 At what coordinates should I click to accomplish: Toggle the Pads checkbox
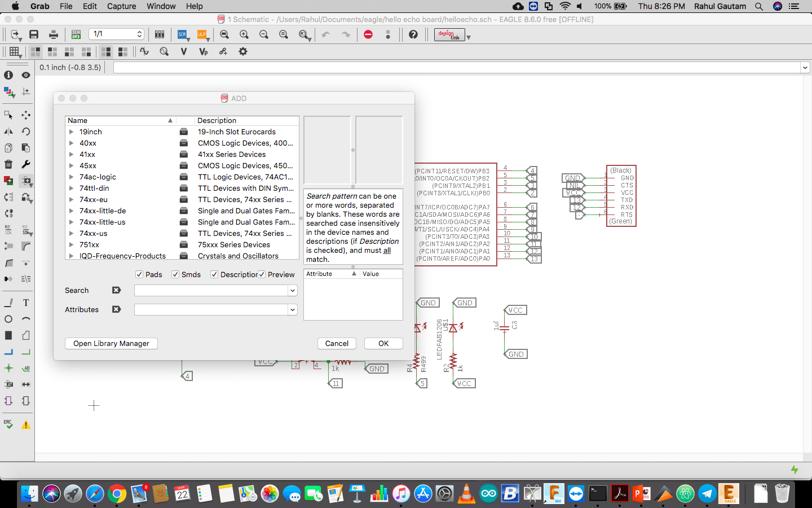[x=139, y=274]
